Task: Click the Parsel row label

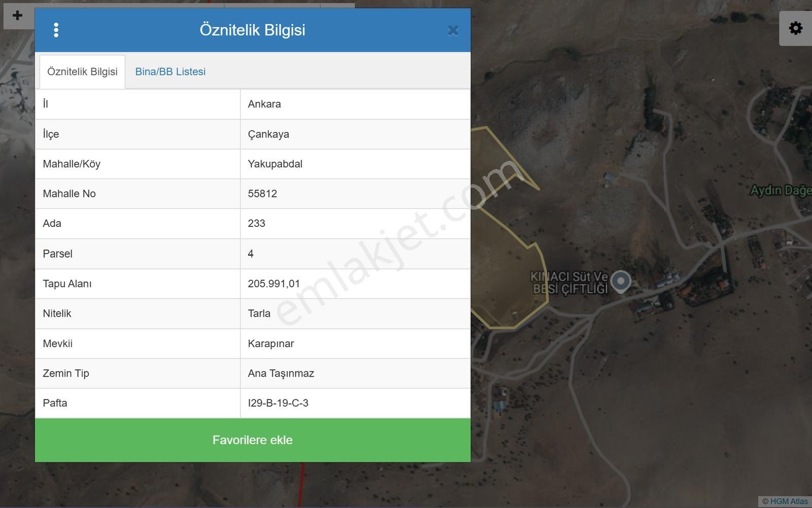Action: click(x=57, y=254)
